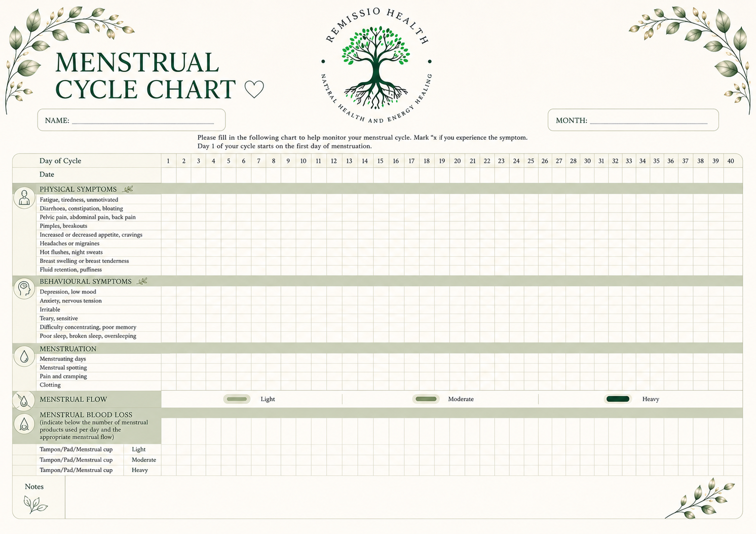Click the Light label in the flow legend
756x534 pixels.
pyautogui.click(x=268, y=399)
